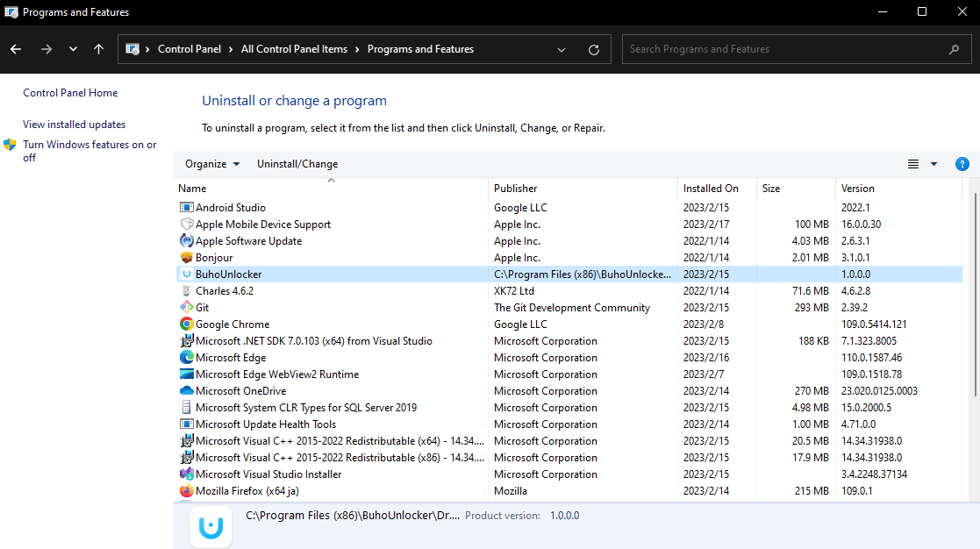Open the recent locations dropdown arrow
Viewport: 980px width, 549px height.
73,49
